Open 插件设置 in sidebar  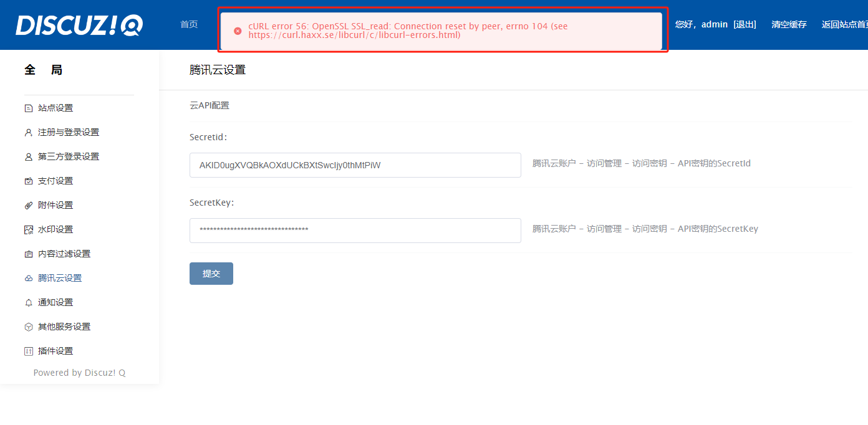tap(55, 351)
